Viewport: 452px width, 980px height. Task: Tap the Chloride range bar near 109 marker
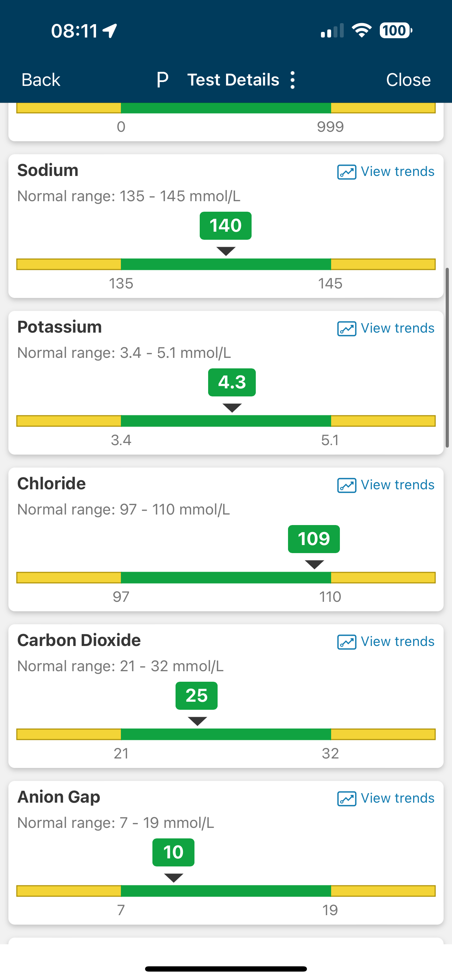point(314,578)
